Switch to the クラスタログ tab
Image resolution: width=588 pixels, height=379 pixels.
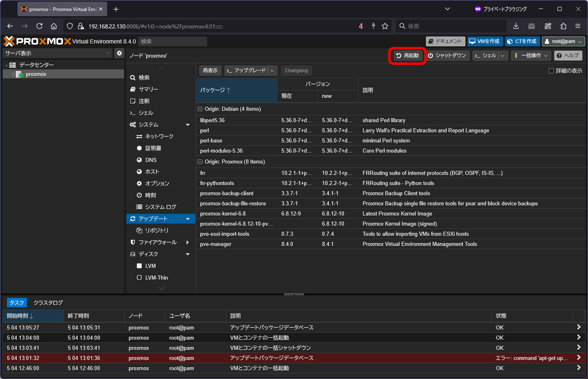(x=48, y=303)
